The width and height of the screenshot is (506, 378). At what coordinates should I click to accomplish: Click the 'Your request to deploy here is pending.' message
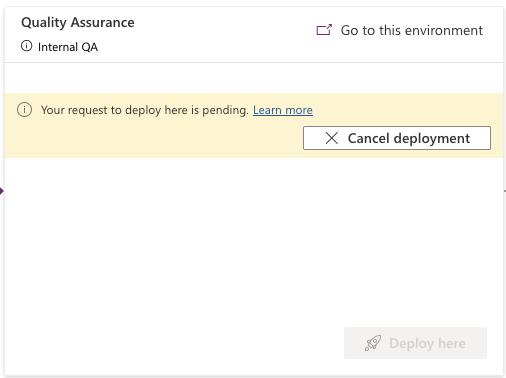click(x=145, y=110)
